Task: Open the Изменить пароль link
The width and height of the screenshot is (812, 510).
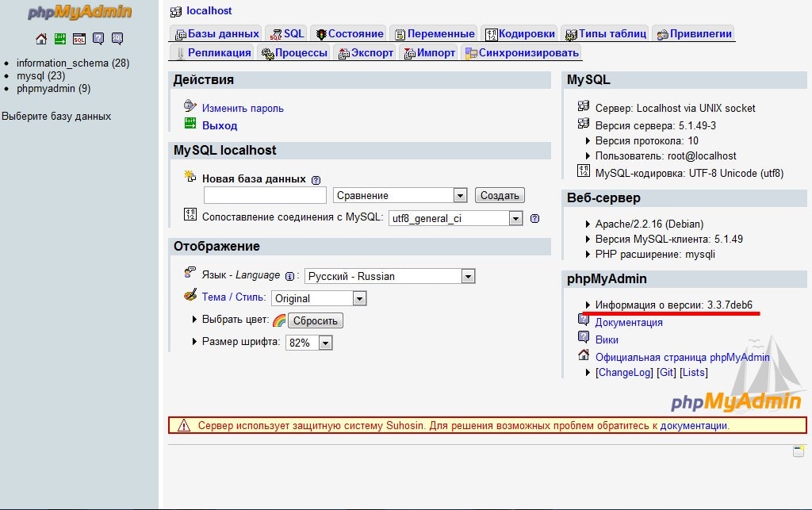Action: pyautogui.click(x=243, y=108)
